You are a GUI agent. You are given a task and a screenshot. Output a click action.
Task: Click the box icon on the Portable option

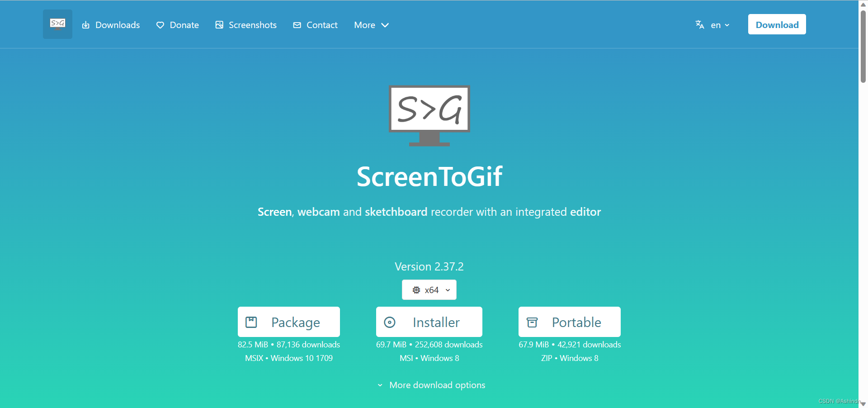coord(532,322)
